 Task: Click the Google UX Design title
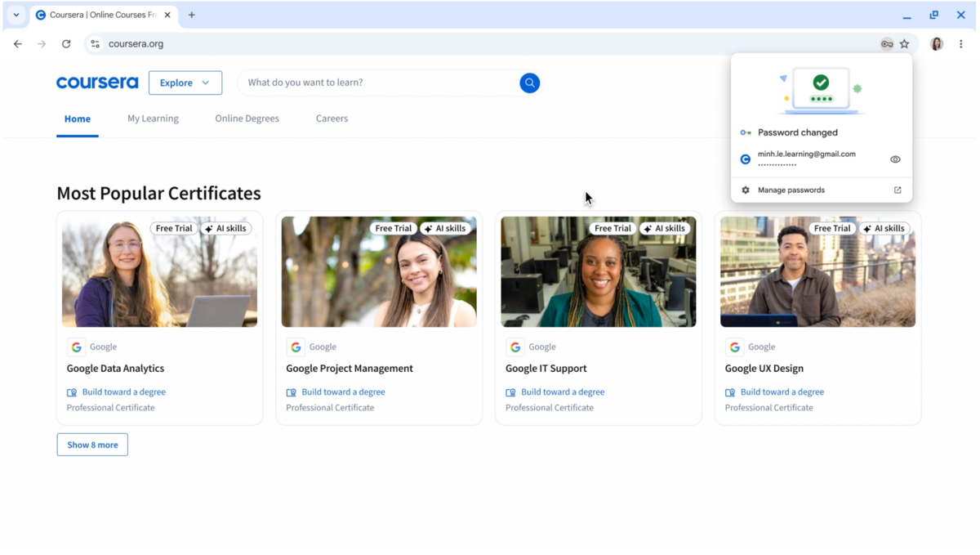[x=764, y=369]
